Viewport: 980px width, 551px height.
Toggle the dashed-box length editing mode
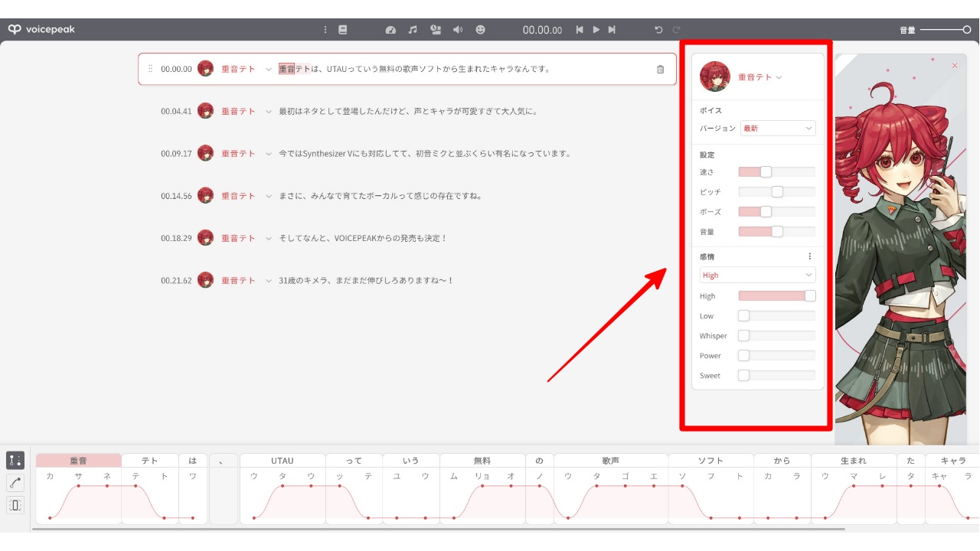pyautogui.click(x=15, y=505)
